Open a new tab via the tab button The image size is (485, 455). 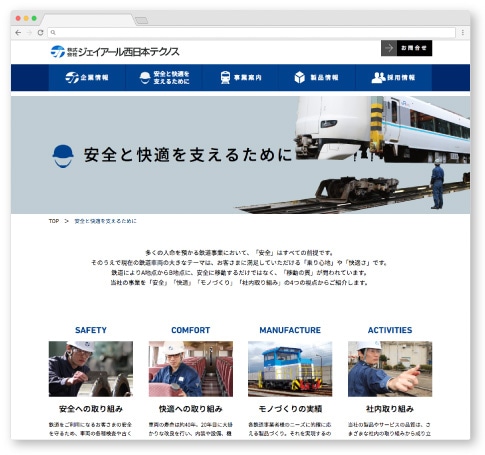click(141, 20)
